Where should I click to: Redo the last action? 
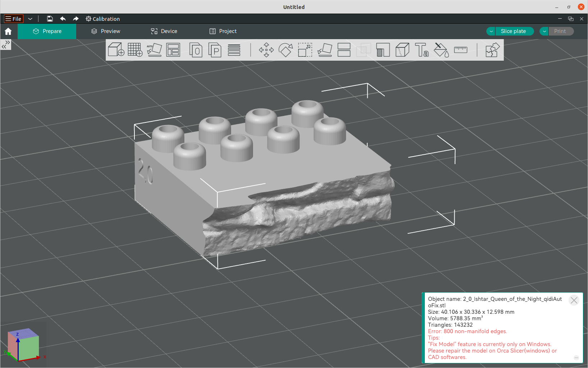pos(75,19)
